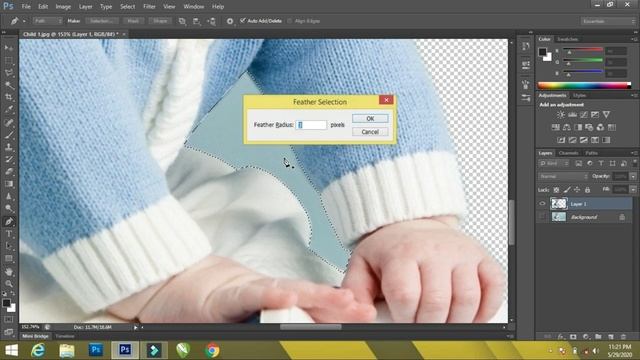640x360 pixels.
Task: Select the Rectangular Marquee tool
Action: tap(9, 60)
